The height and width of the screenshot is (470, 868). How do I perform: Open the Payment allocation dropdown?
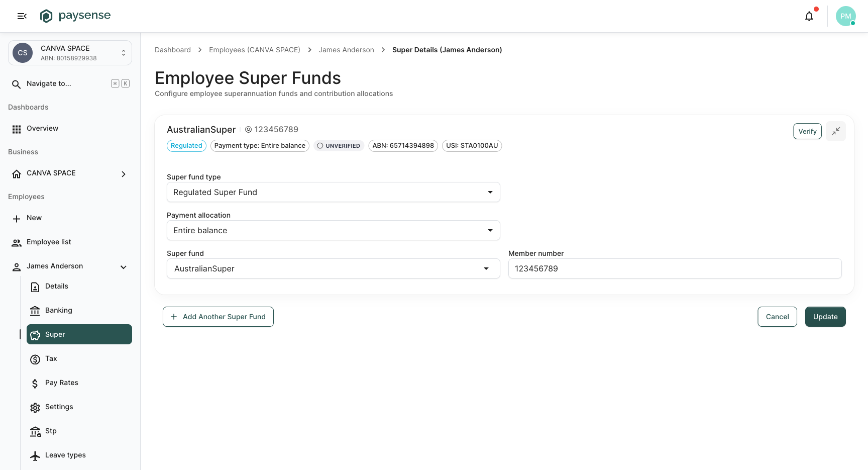point(334,230)
